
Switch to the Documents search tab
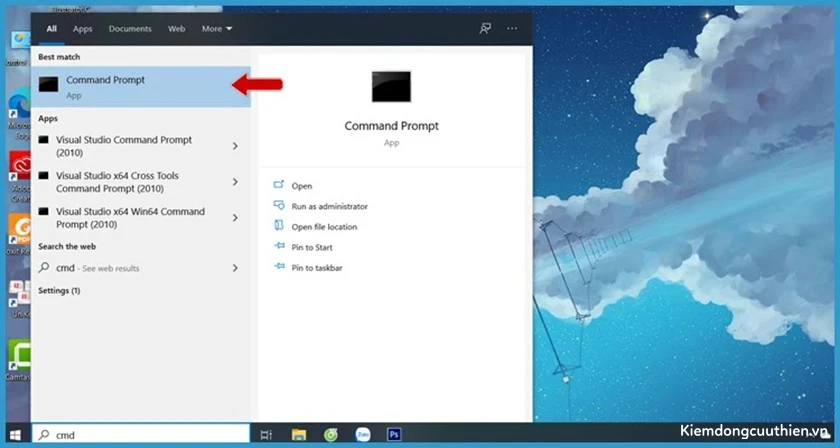pos(130,29)
